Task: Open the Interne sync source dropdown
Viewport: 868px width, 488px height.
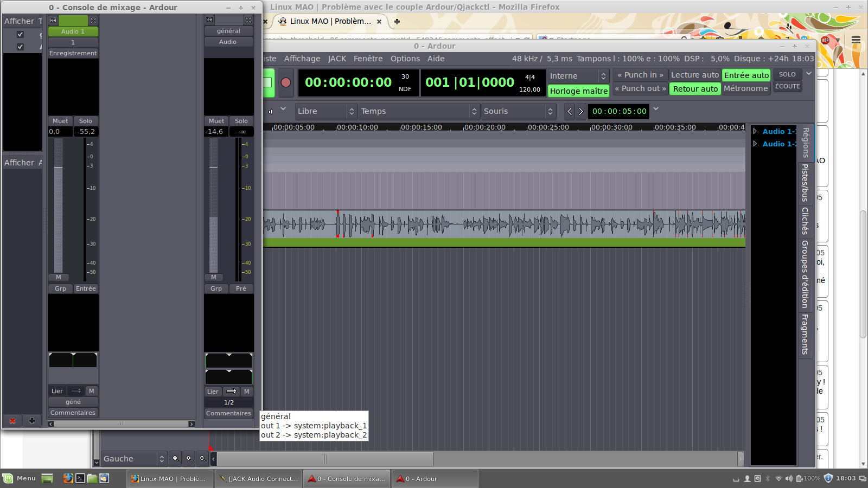Action: (578, 76)
